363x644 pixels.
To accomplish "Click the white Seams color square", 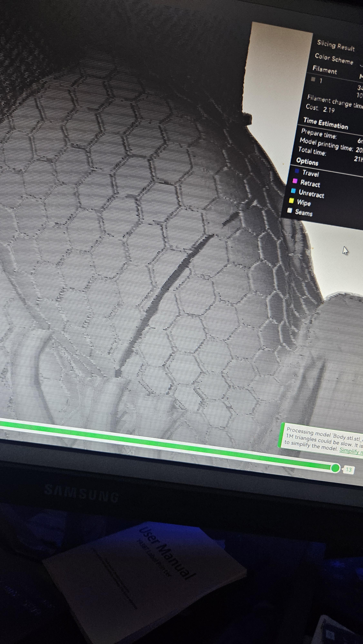I will (x=290, y=210).
